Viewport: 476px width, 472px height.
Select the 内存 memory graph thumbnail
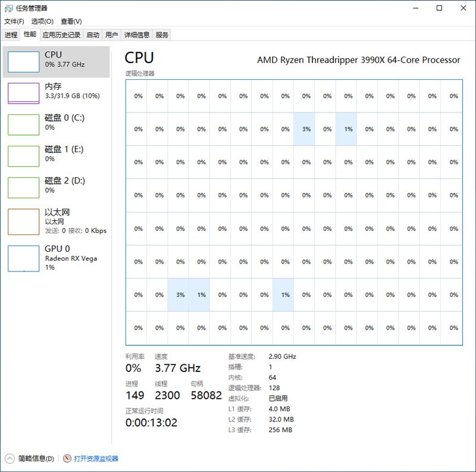point(23,93)
